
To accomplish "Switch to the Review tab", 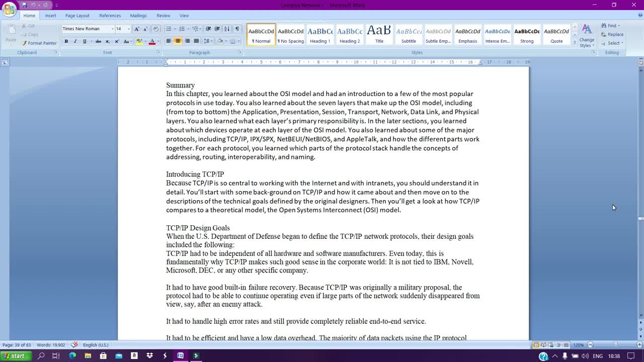I will point(163,16).
